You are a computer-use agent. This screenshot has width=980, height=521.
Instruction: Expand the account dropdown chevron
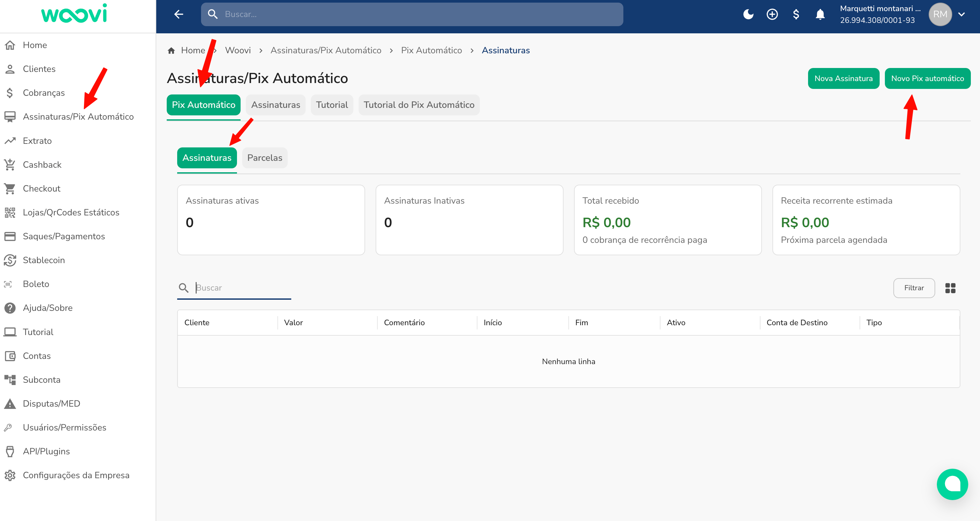(962, 14)
